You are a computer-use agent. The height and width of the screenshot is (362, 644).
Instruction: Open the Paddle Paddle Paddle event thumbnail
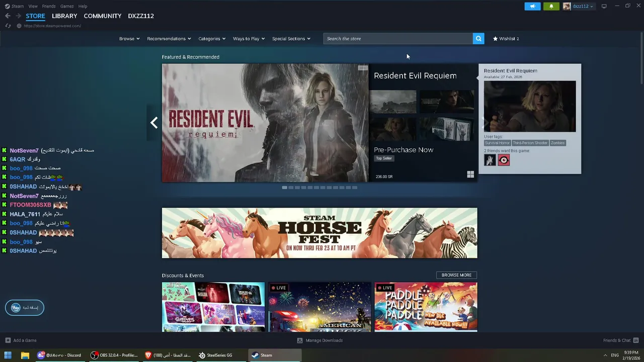(426, 307)
